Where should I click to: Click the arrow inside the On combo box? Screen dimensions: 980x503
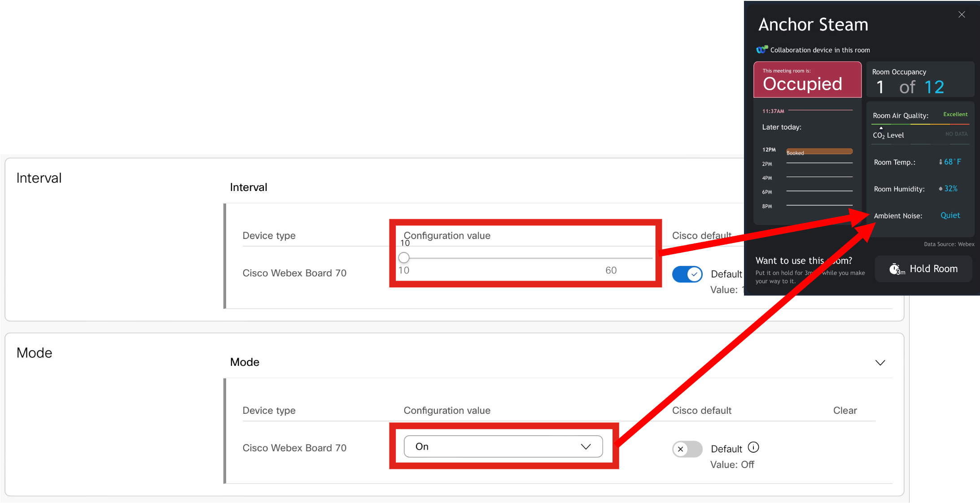pos(586,447)
